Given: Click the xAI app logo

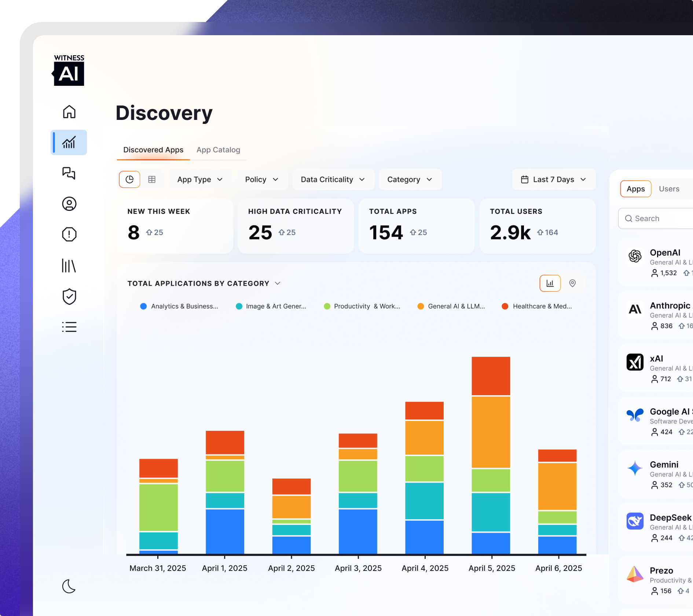Looking at the screenshot, I should point(635,362).
